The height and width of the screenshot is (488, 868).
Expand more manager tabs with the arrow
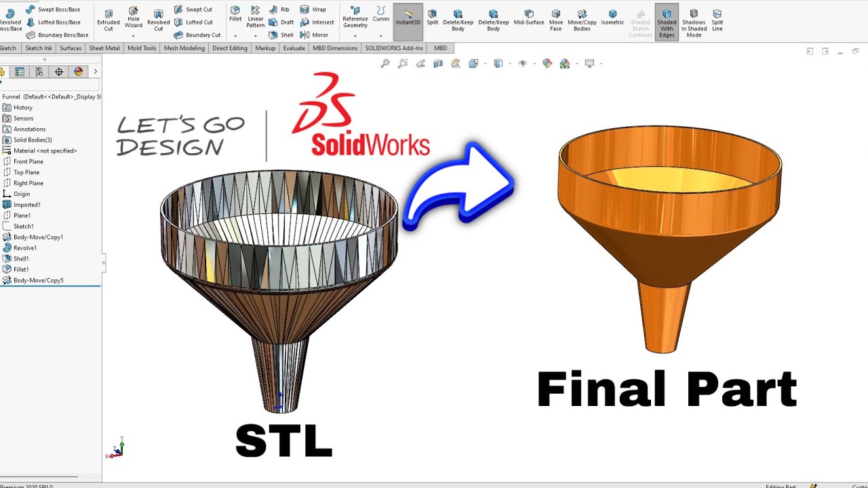95,71
